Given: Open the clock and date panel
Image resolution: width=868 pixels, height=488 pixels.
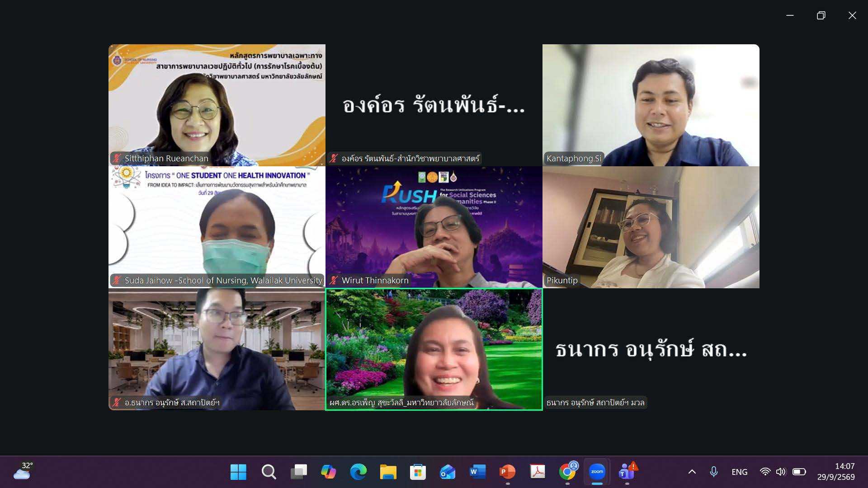Looking at the screenshot, I should point(836,472).
